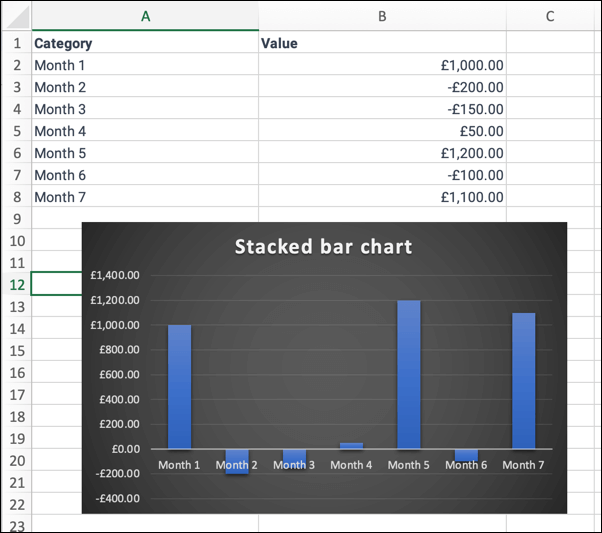Click row 1 header number
Image resolution: width=602 pixels, height=533 pixels.
[15, 43]
